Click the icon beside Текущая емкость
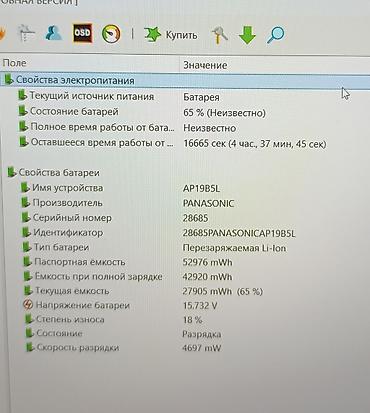370x413 pixels. (x=28, y=290)
